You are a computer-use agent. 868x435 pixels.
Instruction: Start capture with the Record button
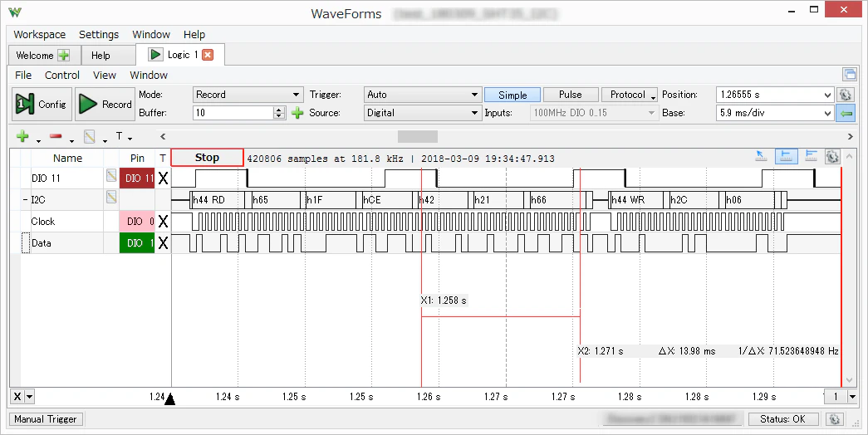pyautogui.click(x=105, y=104)
